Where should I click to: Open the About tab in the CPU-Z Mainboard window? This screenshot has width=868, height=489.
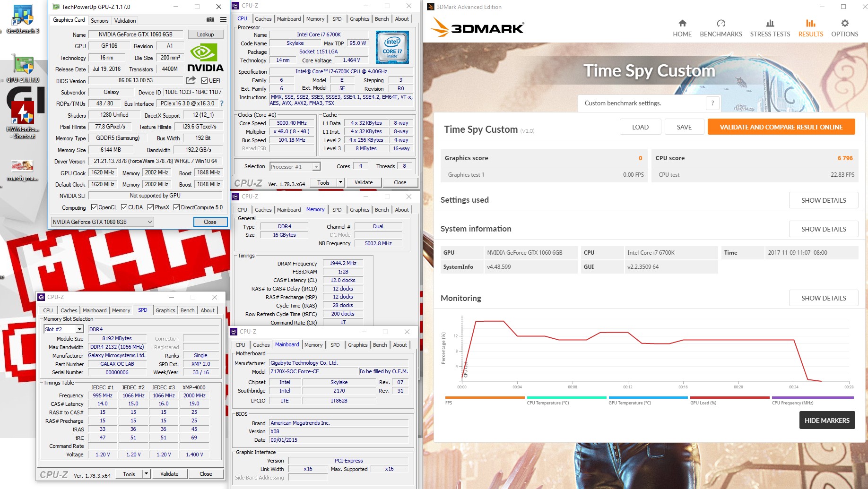point(400,345)
